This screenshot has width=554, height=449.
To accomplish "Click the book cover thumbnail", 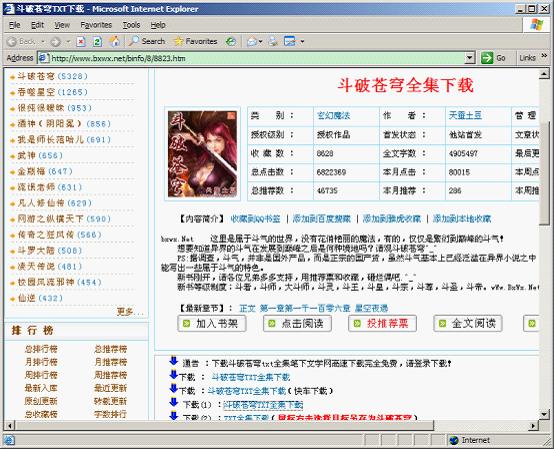I will coord(202,154).
